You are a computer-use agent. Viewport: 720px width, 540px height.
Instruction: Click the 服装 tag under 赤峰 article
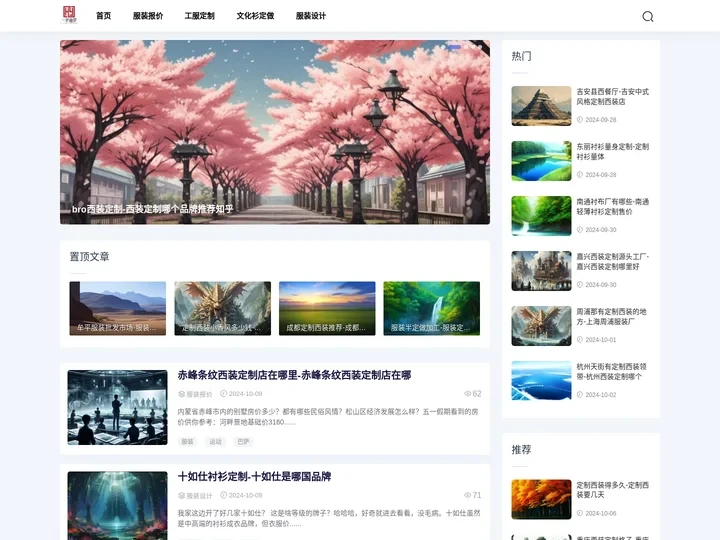click(x=187, y=442)
